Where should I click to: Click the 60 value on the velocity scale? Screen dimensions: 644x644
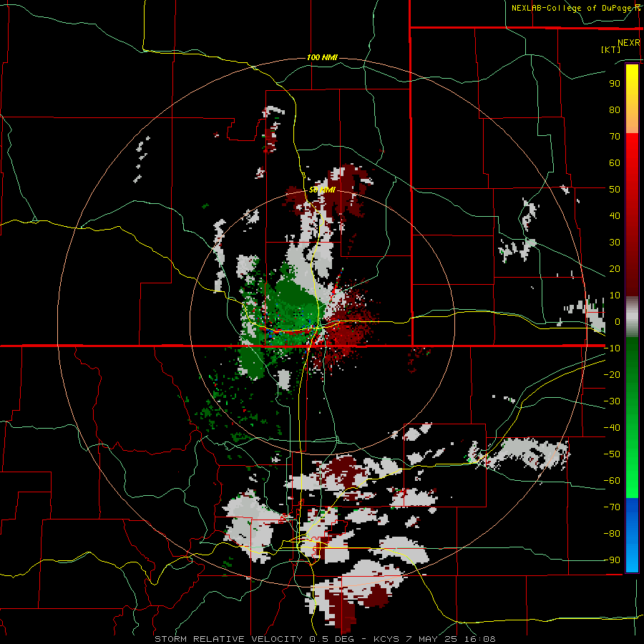615,163
